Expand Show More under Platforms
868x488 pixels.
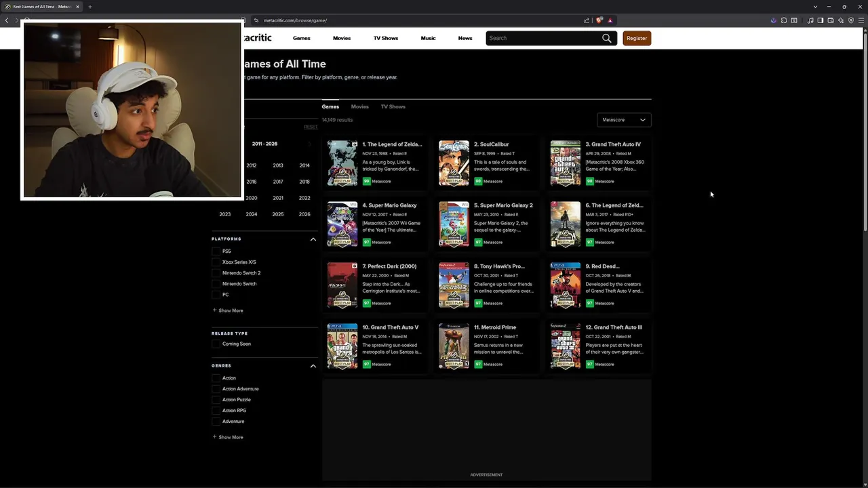(x=228, y=310)
